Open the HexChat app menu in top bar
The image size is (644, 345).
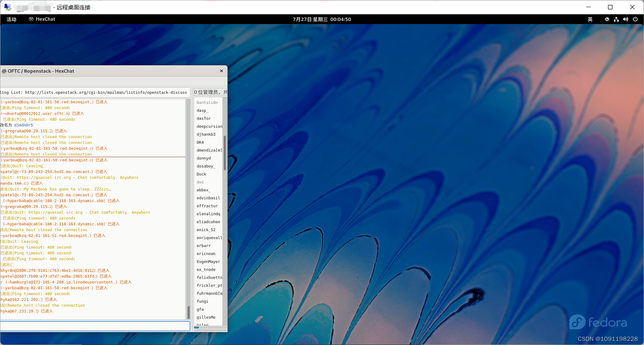click(x=42, y=19)
